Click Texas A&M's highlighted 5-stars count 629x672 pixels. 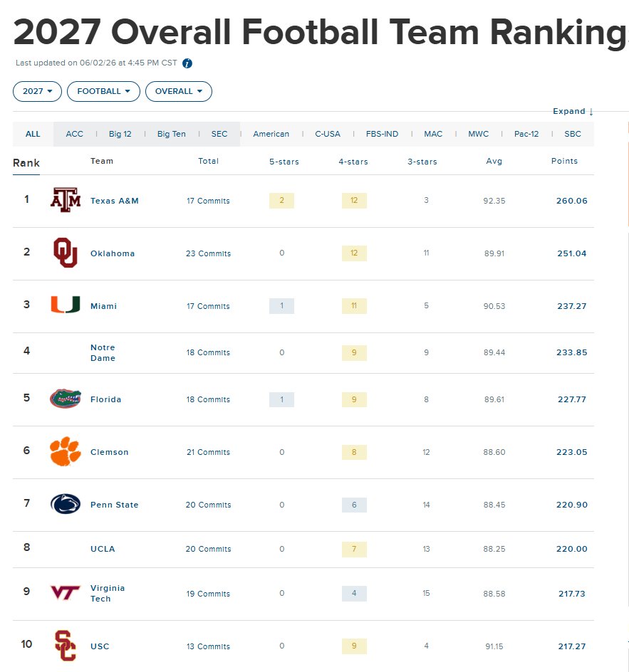pyautogui.click(x=281, y=200)
